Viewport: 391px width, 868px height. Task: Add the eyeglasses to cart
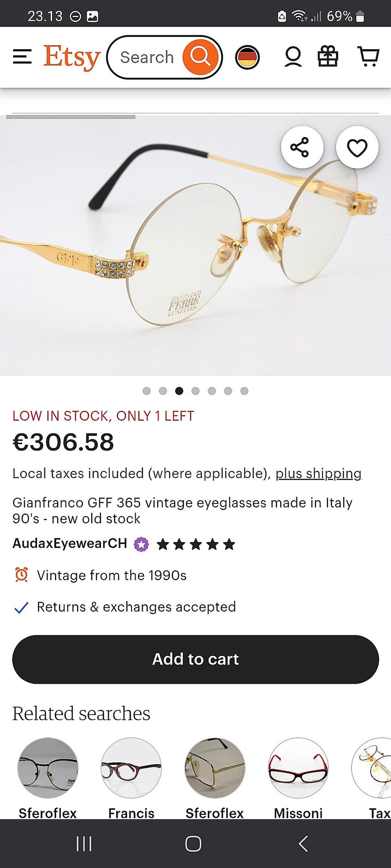(195, 659)
